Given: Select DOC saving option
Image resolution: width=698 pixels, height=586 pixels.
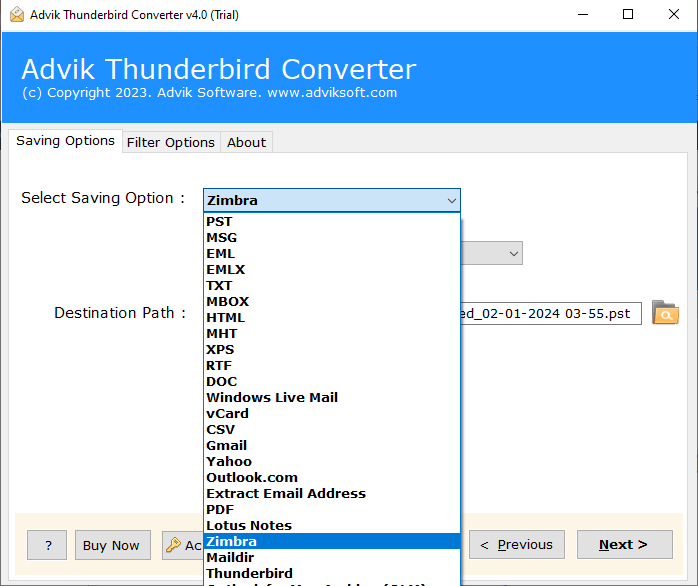Looking at the screenshot, I should 332,382.
